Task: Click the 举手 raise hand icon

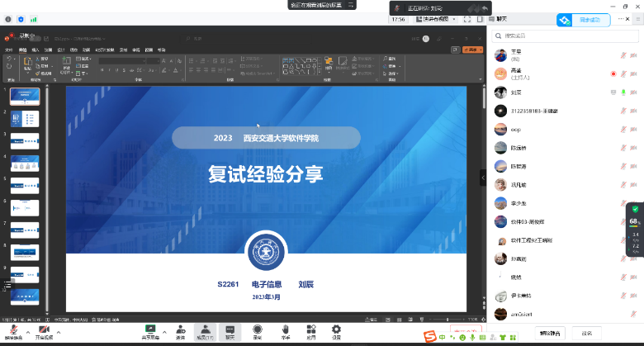Action: tap(286, 329)
